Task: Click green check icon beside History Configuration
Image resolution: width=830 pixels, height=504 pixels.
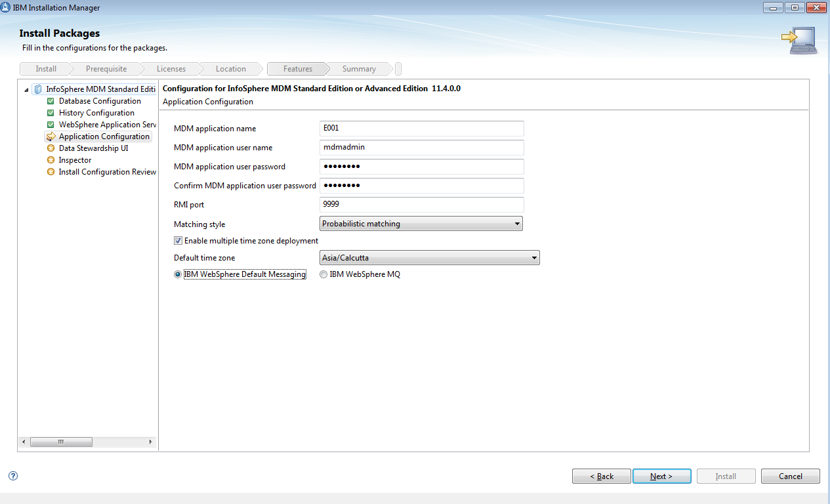Action: 51,113
